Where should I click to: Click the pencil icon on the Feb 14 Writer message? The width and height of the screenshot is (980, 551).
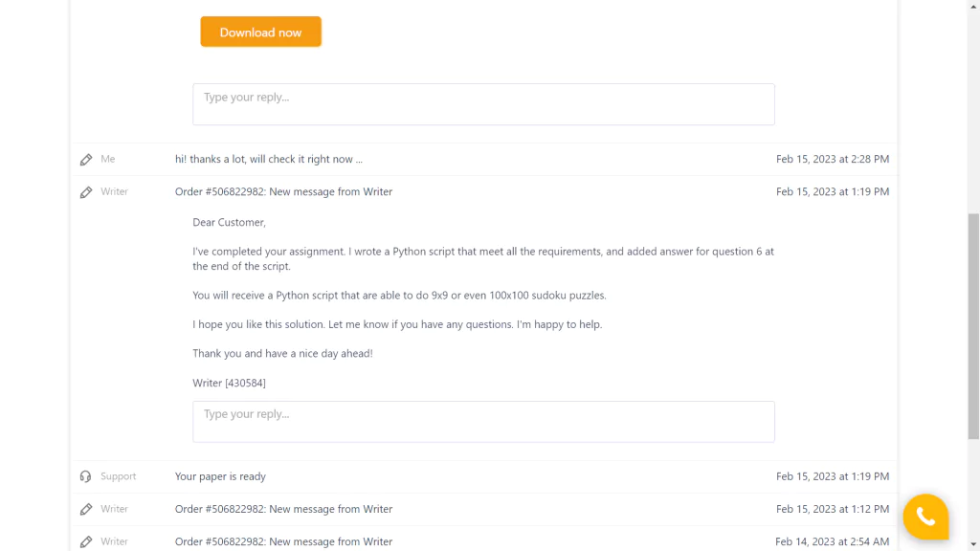click(85, 542)
